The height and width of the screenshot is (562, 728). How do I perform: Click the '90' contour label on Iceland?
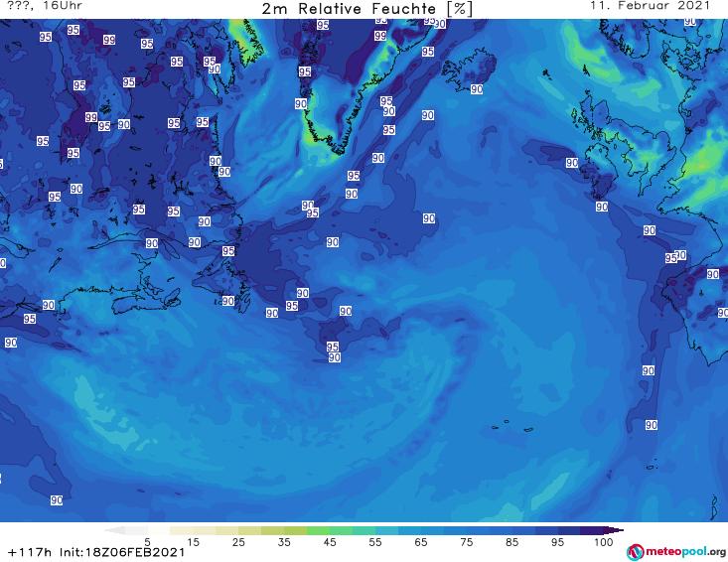pos(477,89)
